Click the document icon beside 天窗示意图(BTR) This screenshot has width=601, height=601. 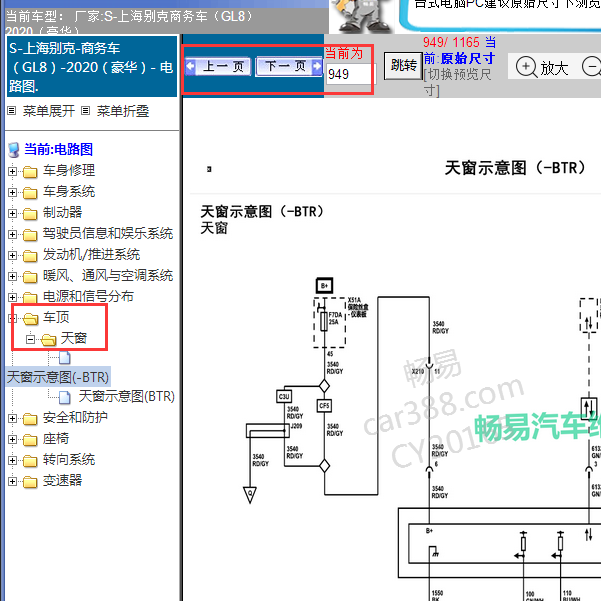click(65, 397)
